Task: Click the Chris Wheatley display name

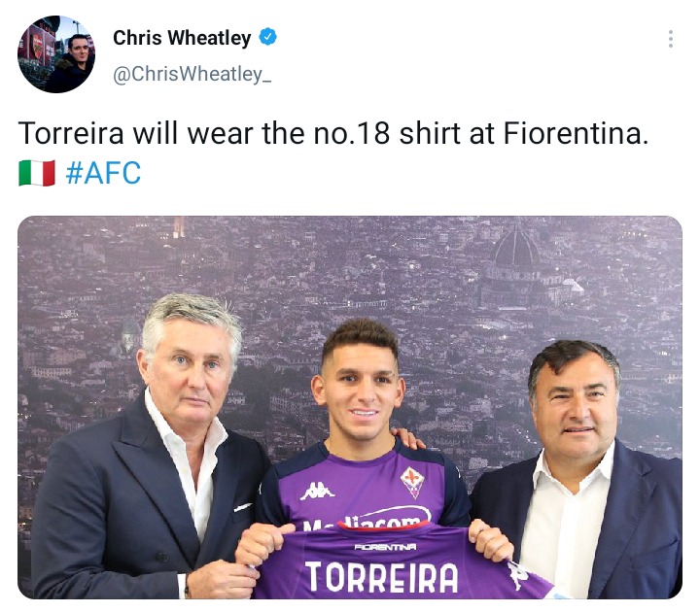Action: tap(182, 38)
